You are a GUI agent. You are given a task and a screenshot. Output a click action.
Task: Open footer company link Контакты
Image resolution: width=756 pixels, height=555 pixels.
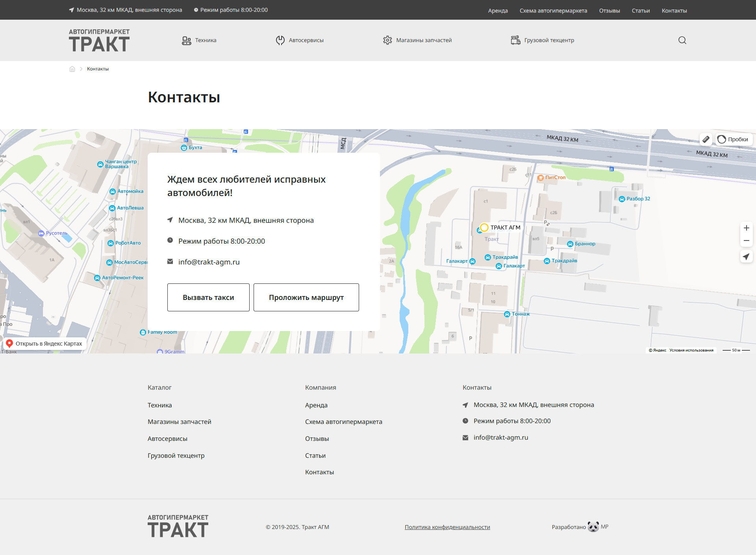coord(319,472)
